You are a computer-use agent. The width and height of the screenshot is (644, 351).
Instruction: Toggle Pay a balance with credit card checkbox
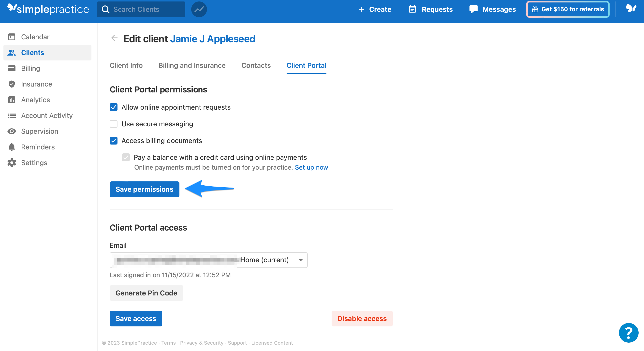point(126,158)
